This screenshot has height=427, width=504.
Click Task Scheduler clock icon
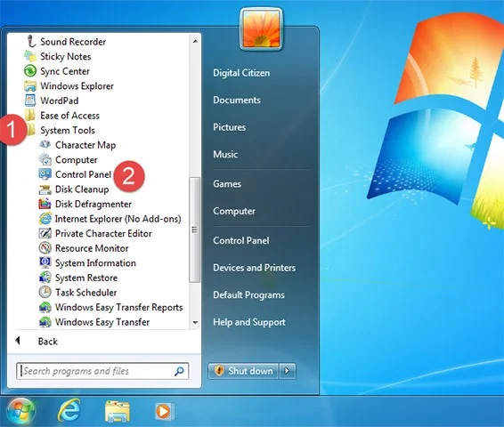click(x=45, y=292)
